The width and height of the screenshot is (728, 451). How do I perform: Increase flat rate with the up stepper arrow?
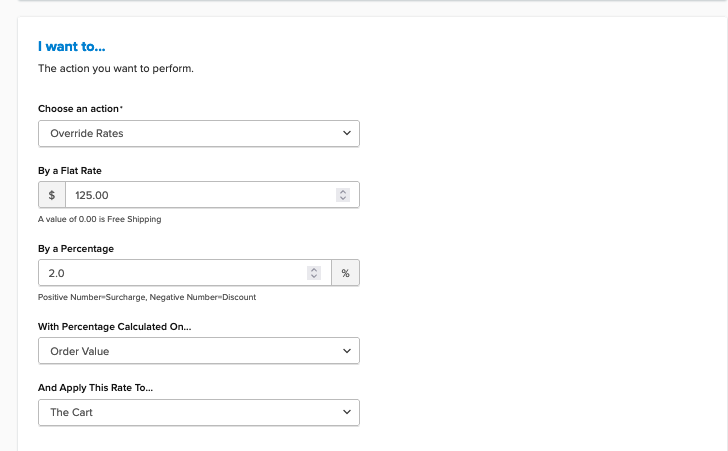pyautogui.click(x=343, y=191)
